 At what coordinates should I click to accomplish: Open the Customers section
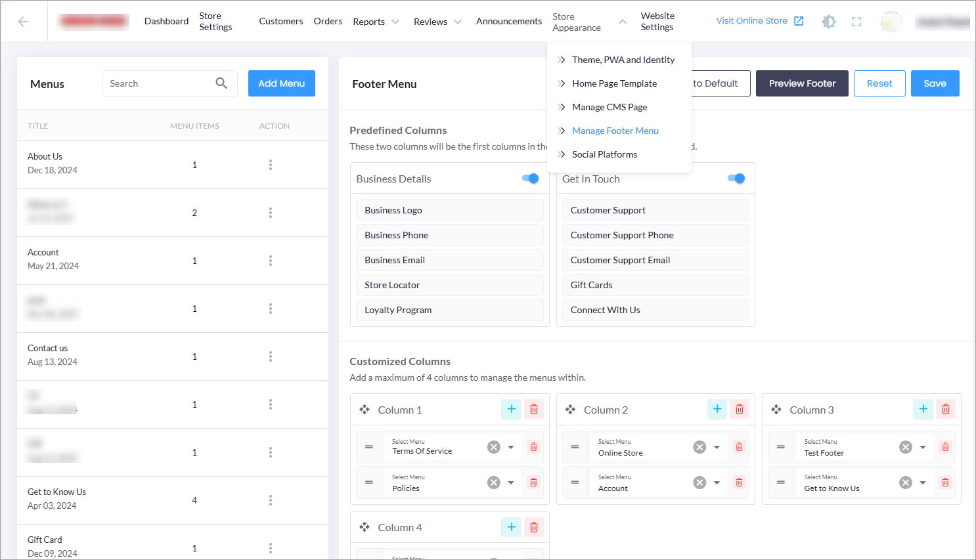point(281,21)
